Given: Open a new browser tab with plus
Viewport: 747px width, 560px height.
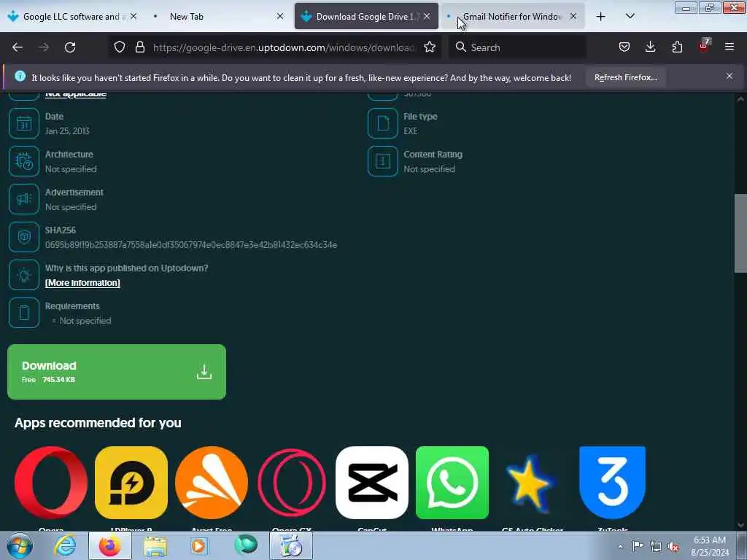Looking at the screenshot, I should tap(601, 16).
